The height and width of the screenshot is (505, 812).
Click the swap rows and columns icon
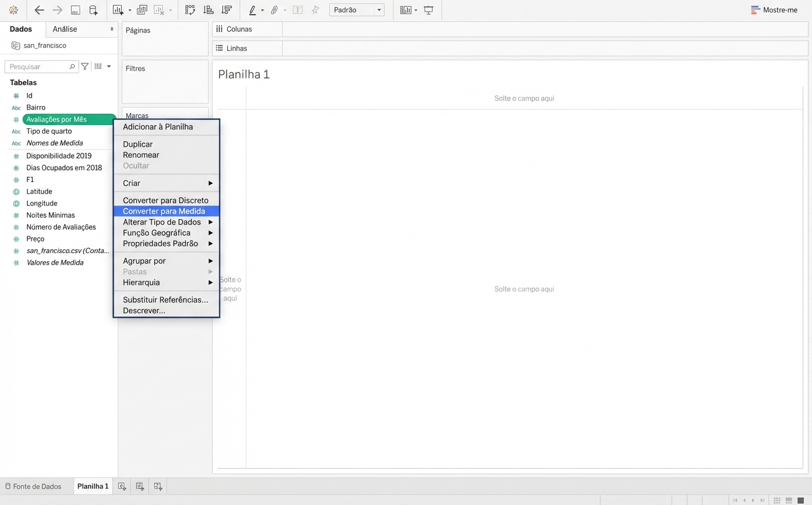tap(190, 10)
